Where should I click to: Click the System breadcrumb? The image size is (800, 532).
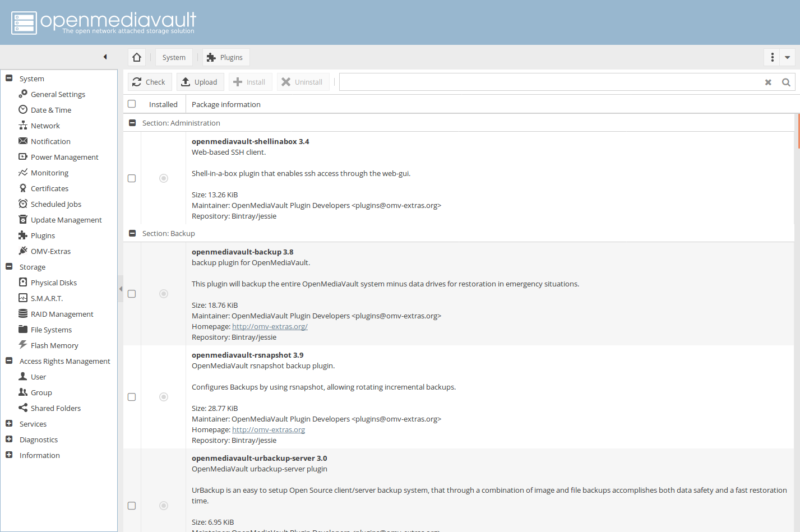[174, 57]
